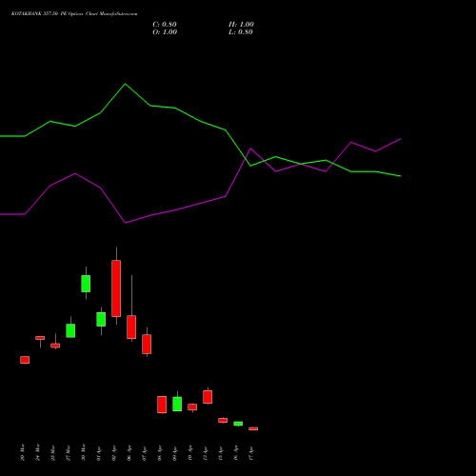The height and width of the screenshot is (476, 476).
Task: Select the close value C: 0.80
Action: [165, 25]
